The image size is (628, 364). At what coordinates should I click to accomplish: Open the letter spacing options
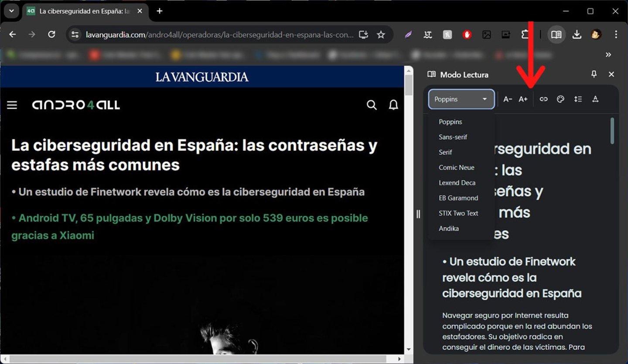(595, 99)
